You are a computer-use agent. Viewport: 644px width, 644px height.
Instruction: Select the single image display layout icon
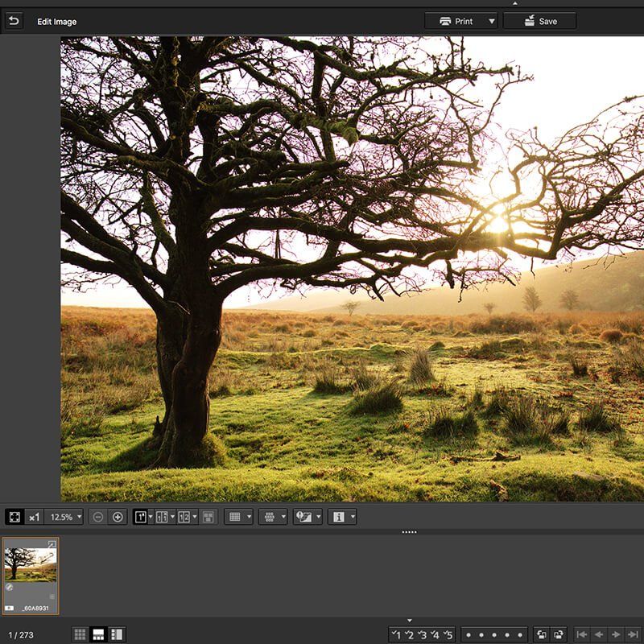pyautogui.click(x=141, y=517)
